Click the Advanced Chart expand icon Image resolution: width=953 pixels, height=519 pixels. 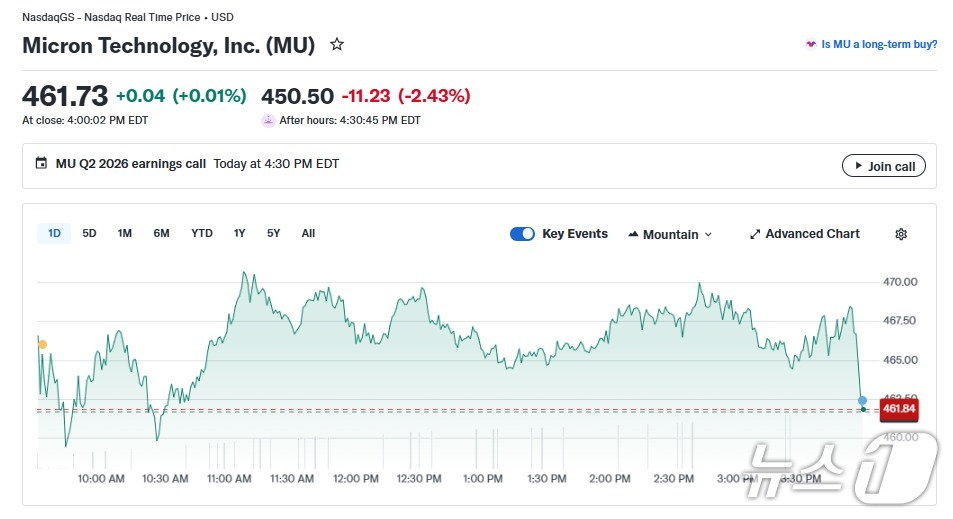755,234
